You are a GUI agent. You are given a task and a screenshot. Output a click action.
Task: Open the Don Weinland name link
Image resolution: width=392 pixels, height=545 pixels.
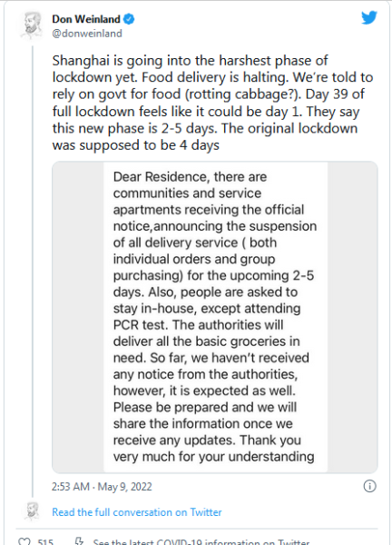click(86, 19)
